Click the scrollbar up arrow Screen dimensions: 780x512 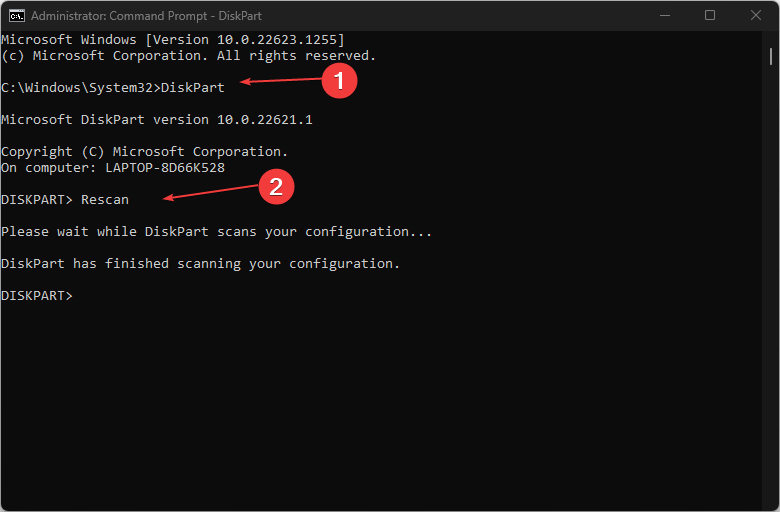point(772,40)
